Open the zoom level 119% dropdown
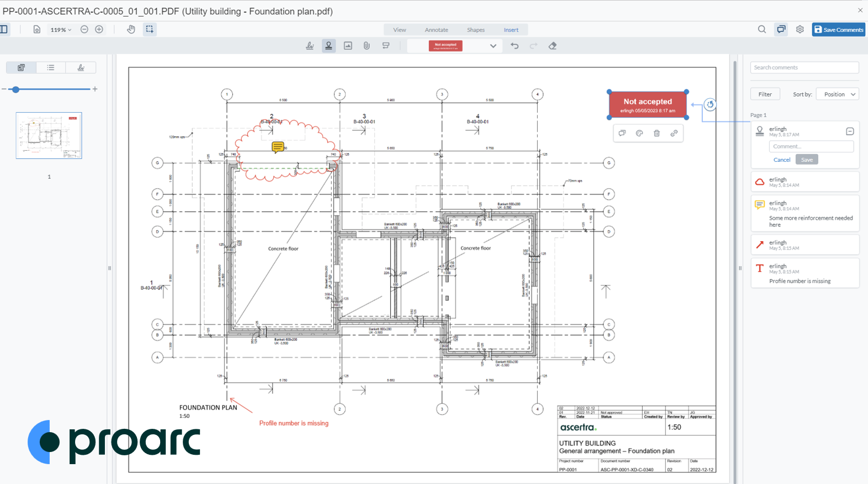This screenshot has height=484, width=868. tap(61, 30)
